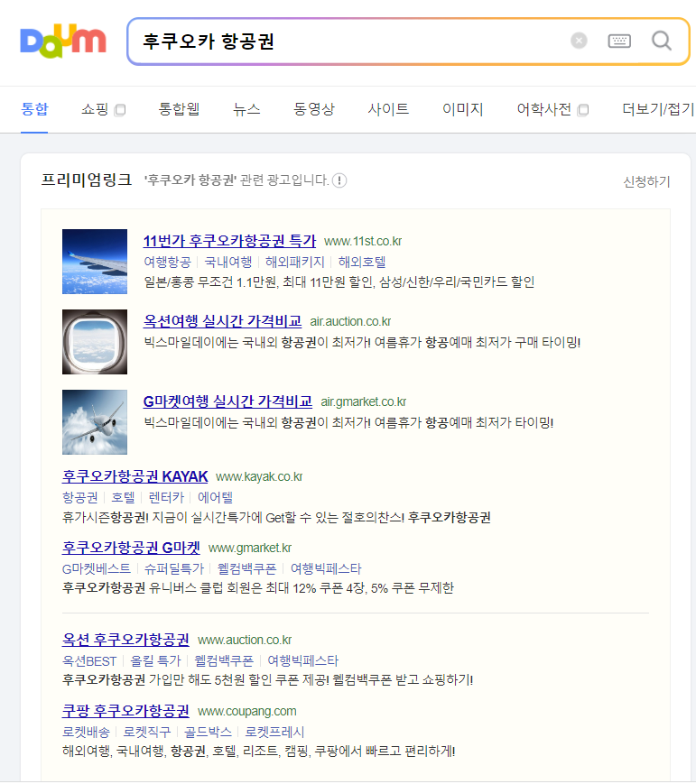Open KAYAK 호텔 sublink
The image size is (696, 784).
pyautogui.click(x=123, y=497)
